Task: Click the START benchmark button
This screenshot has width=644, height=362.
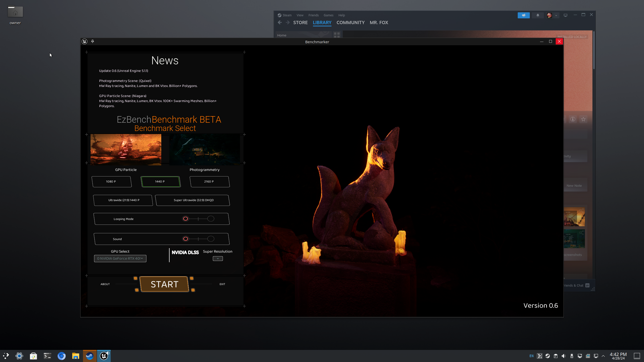Action: (x=165, y=284)
